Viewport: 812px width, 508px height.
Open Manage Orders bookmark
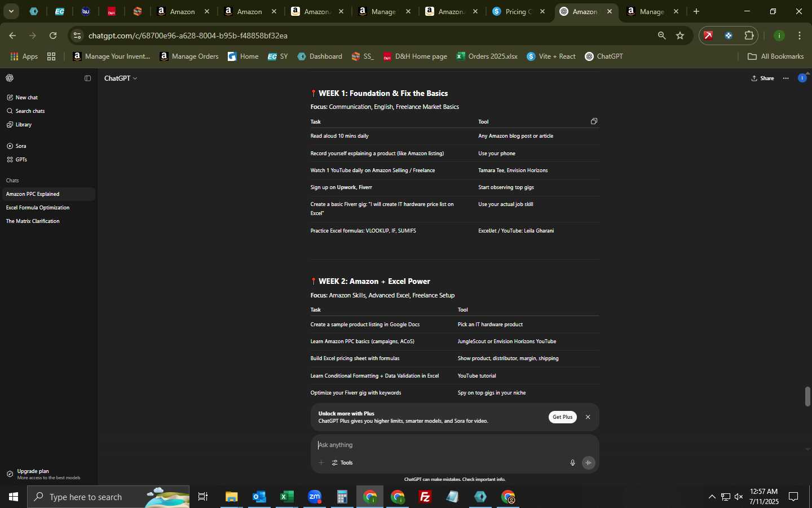point(189,56)
